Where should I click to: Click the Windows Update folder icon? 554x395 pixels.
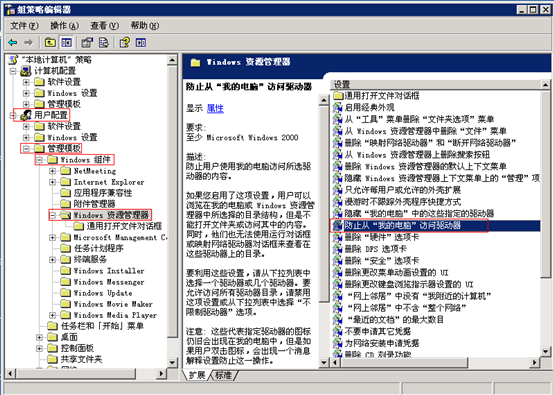(65, 293)
